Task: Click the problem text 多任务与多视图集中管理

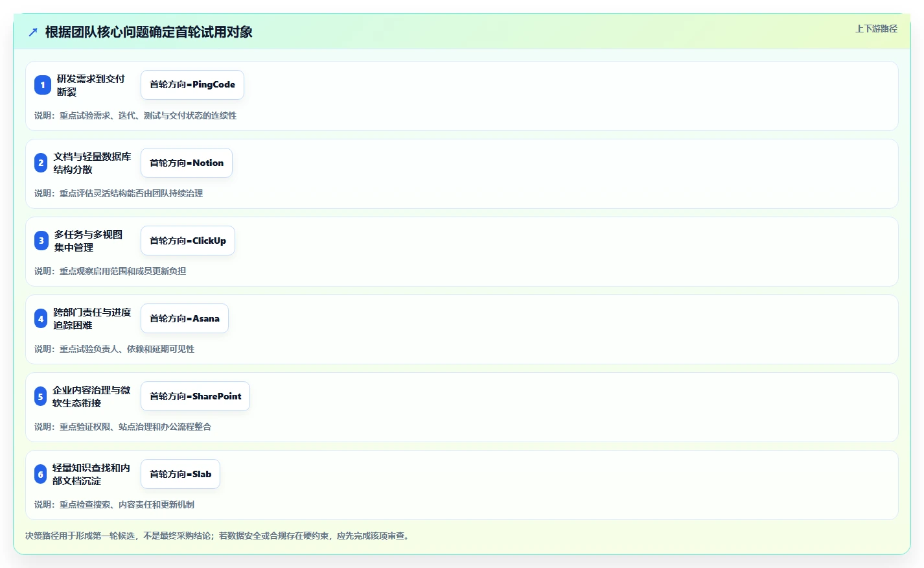Action: point(88,241)
